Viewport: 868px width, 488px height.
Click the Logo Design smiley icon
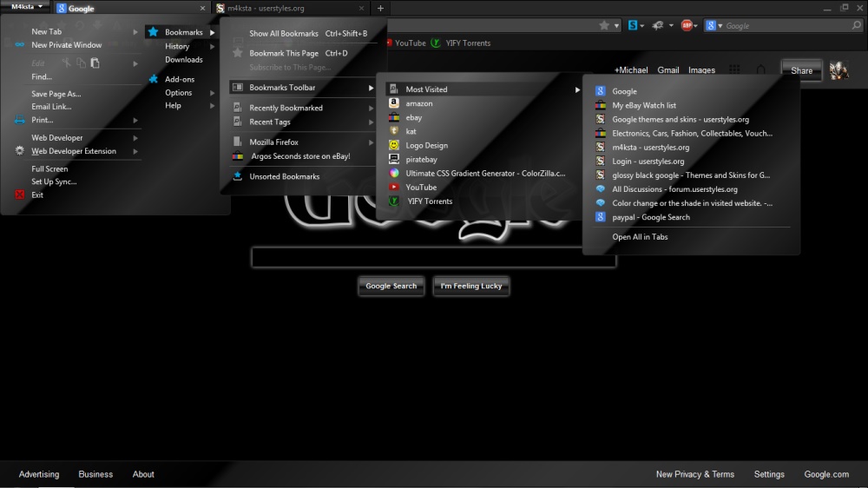pyautogui.click(x=393, y=145)
